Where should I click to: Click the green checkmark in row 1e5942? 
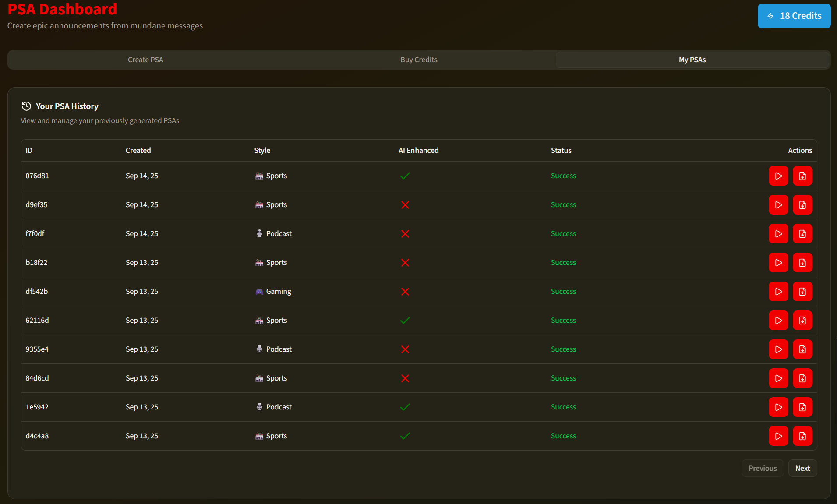coord(405,407)
